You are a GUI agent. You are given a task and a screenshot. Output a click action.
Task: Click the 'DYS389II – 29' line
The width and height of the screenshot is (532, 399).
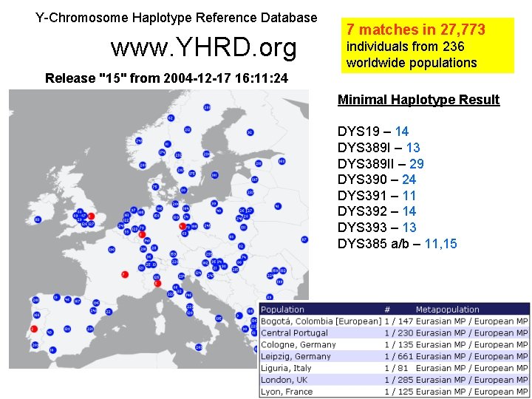(381, 164)
